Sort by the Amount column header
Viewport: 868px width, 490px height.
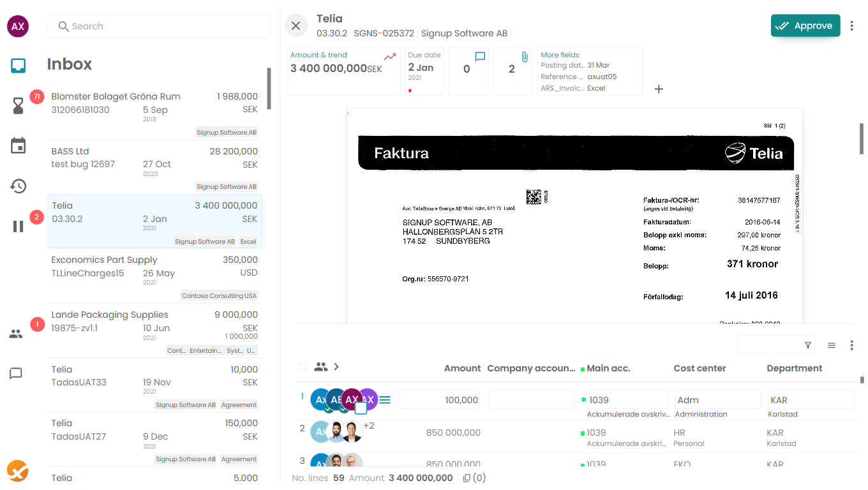coord(462,368)
